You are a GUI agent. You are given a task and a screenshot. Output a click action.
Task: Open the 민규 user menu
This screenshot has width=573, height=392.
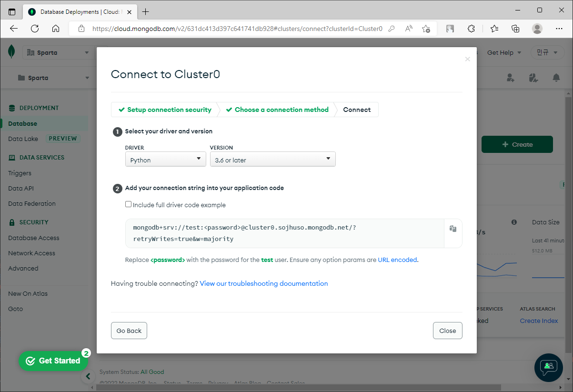[x=547, y=52]
